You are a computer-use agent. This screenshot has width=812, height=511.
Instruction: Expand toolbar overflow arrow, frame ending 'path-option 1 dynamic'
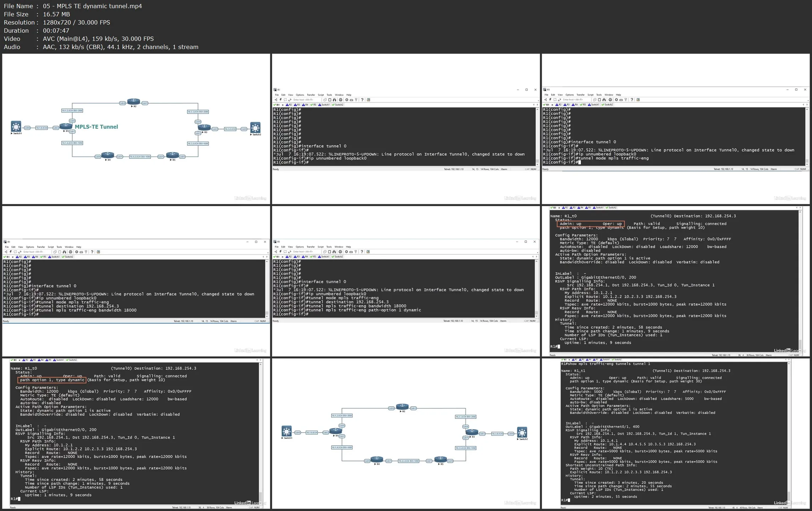pyautogui.click(x=538, y=253)
